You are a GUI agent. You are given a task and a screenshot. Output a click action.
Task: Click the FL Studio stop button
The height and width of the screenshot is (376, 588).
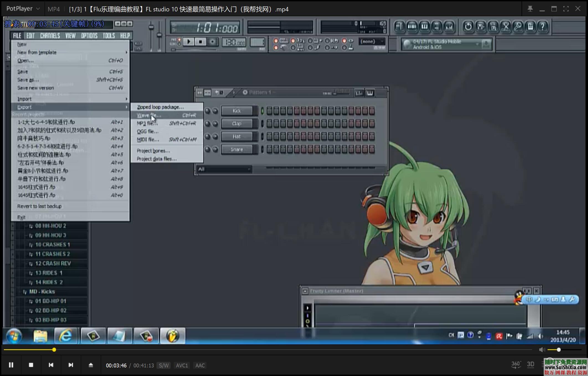(200, 42)
